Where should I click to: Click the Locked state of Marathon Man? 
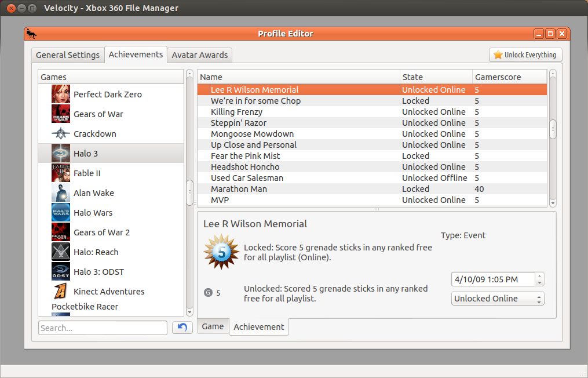(x=415, y=189)
